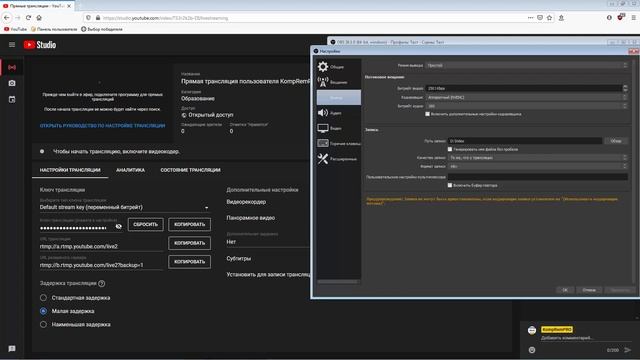640x360 pixels.
Task: Open the recording format dropdown
Action: pos(538,167)
